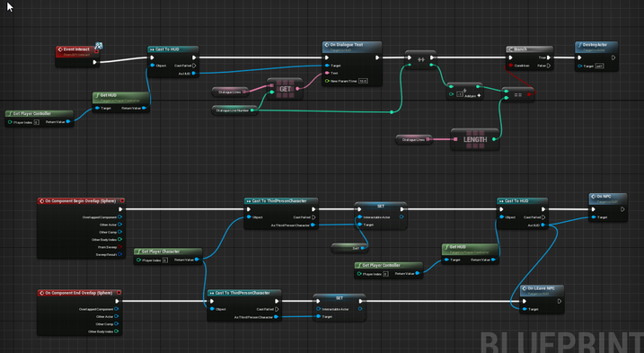
Task: Click the interface icon above Event Interact
Action: (x=99, y=45)
